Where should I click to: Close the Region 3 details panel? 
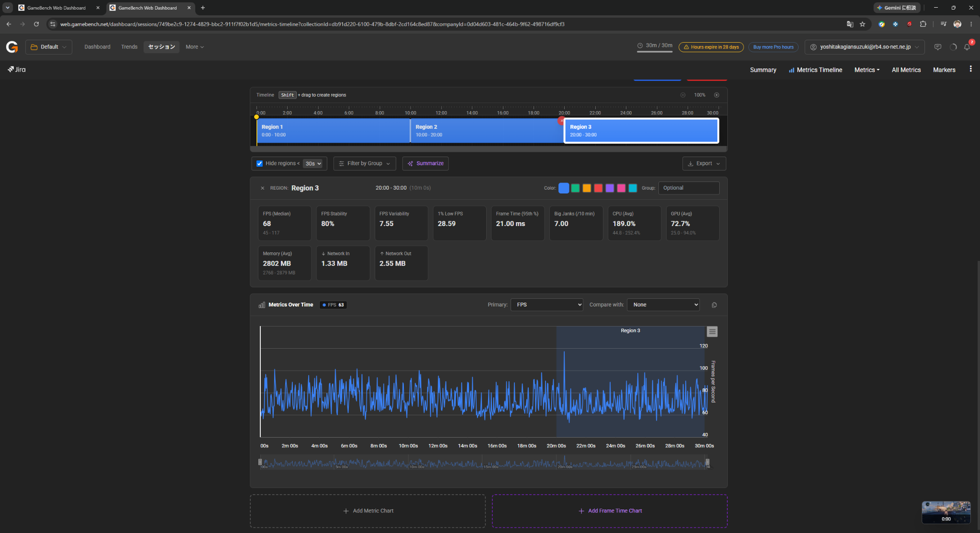(x=262, y=188)
